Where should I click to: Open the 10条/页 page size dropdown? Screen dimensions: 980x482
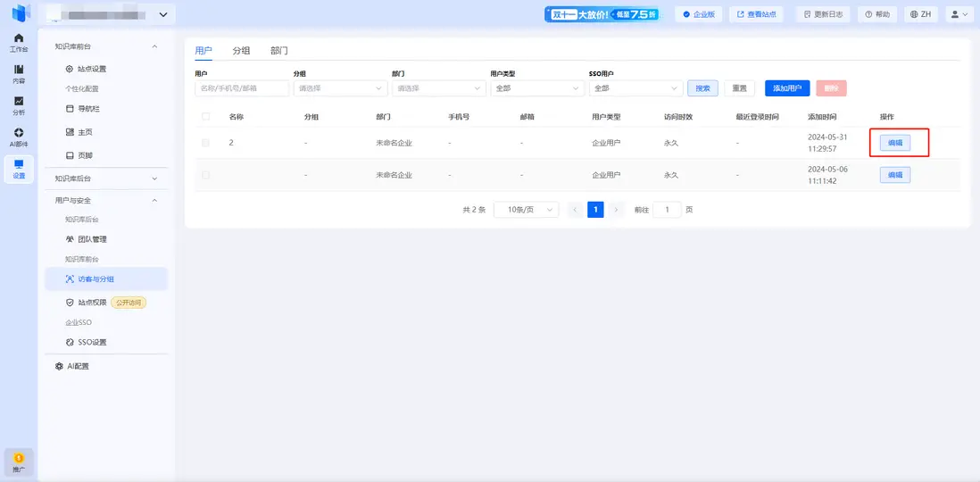click(527, 210)
